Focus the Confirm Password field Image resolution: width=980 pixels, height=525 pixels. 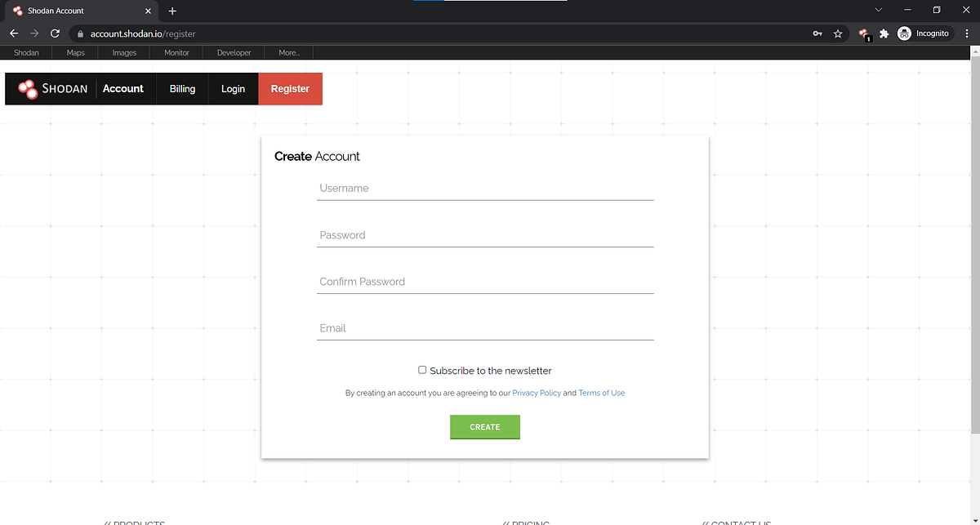point(485,282)
